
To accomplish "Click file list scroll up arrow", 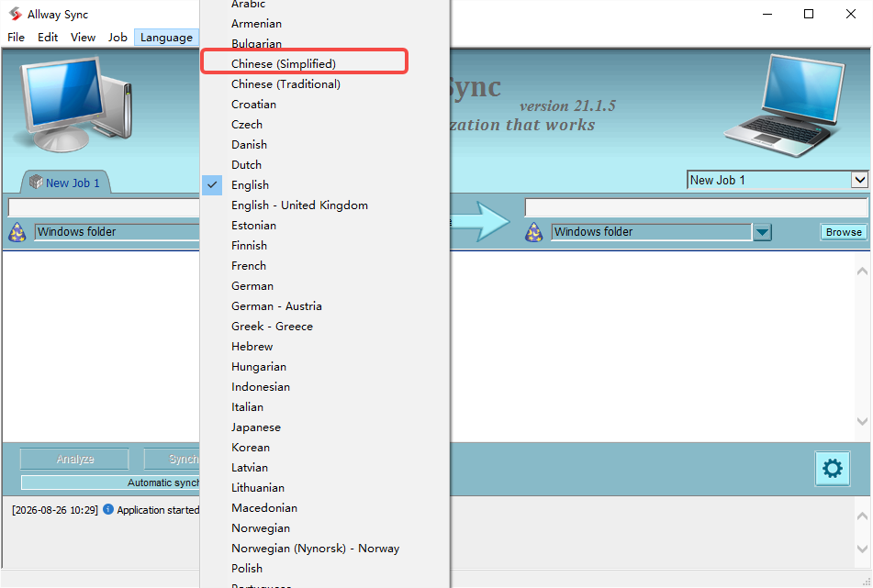I will pyautogui.click(x=862, y=271).
